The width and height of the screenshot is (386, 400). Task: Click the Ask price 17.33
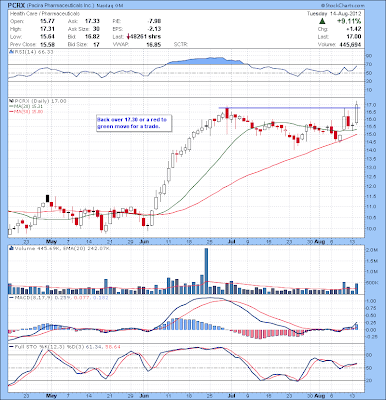click(x=92, y=21)
